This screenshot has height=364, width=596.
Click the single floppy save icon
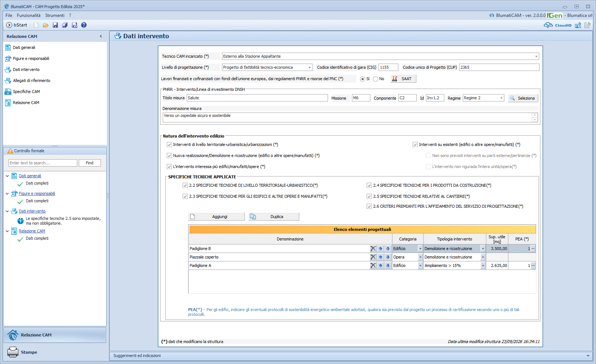tap(55, 25)
